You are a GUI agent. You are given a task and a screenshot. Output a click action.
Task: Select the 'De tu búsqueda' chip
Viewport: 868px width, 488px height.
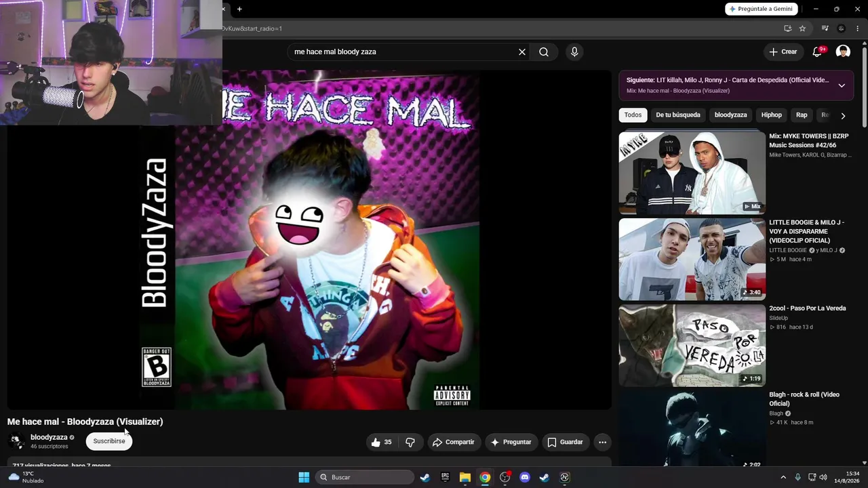point(678,115)
